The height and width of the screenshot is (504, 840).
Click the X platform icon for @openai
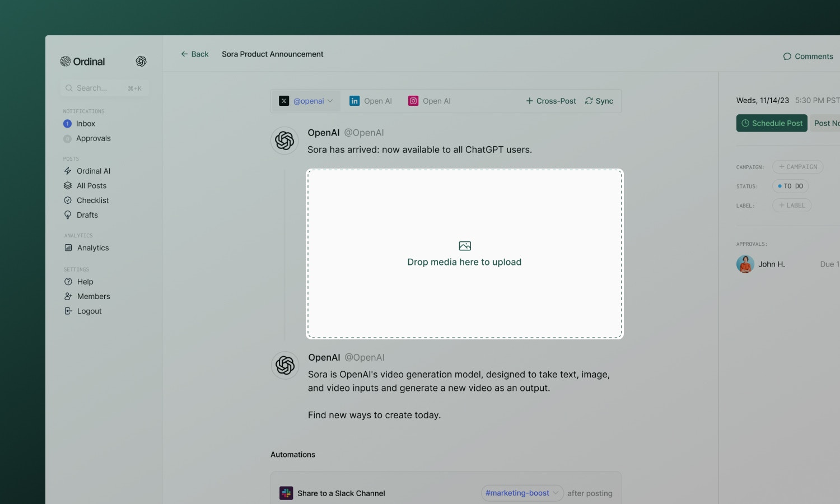[x=284, y=101]
